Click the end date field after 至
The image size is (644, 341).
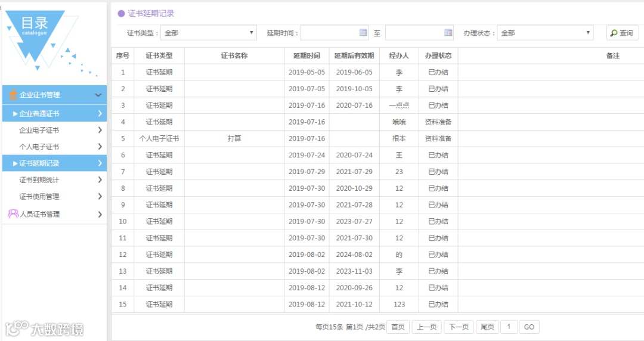(419, 33)
